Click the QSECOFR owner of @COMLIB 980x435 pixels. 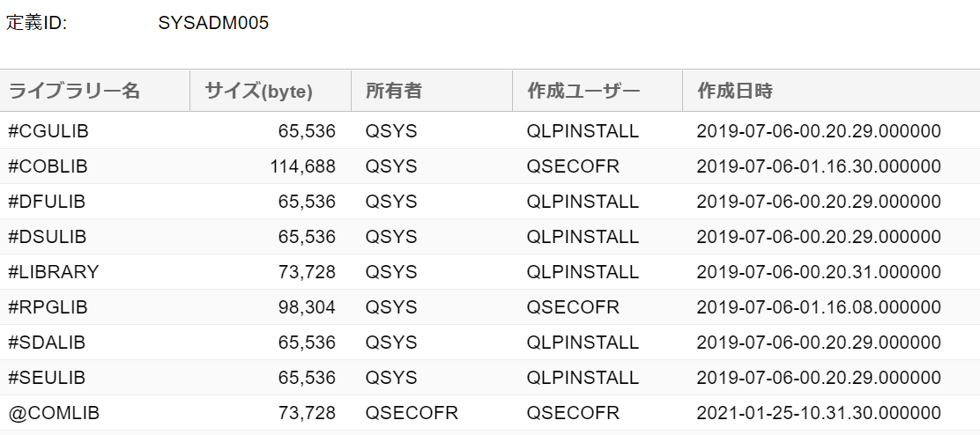point(412,413)
